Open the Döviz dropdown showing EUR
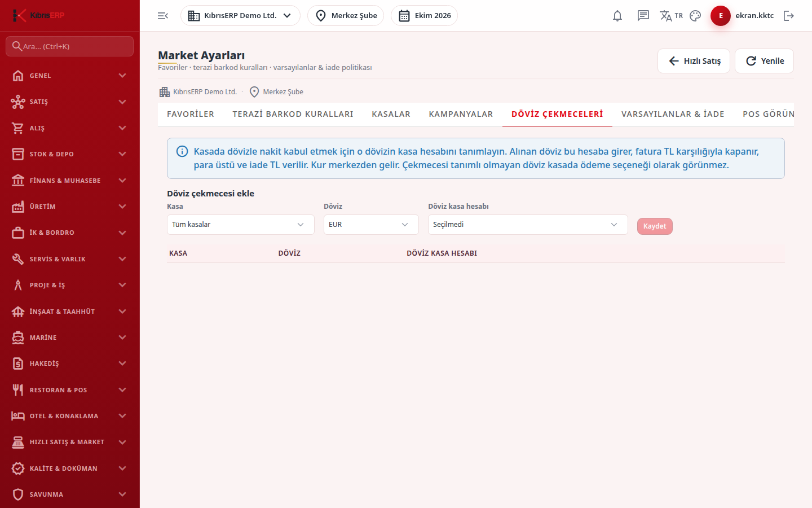Screen dimensions: 812x508 click(x=371, y=225)
